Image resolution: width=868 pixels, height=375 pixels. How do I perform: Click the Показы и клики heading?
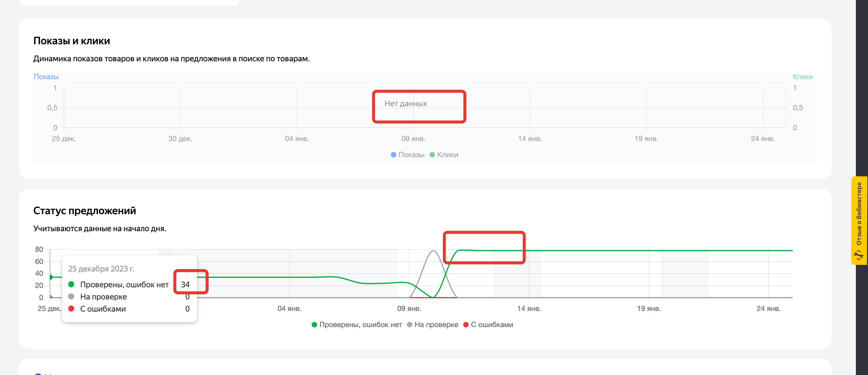[x=72, y=41]
